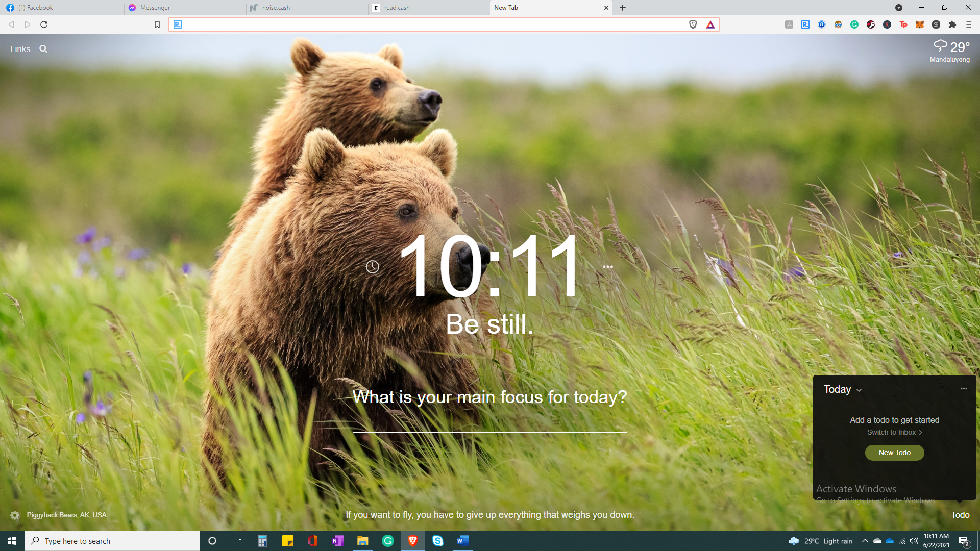Launch Office from the taskbar
The width and height of the screenshot is (980, 551).
[x=313, y=541]
